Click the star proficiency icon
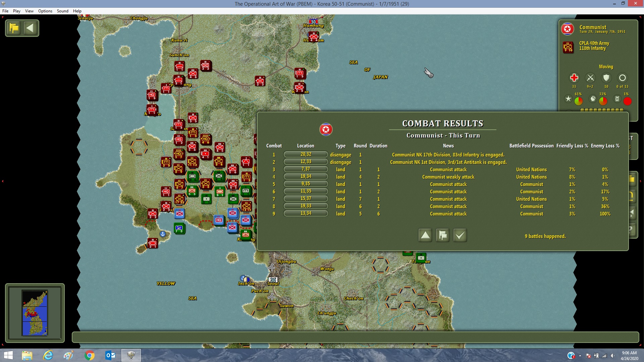Image resolution: width=644 pixels, height=362 pixels. tap(568, 99)
